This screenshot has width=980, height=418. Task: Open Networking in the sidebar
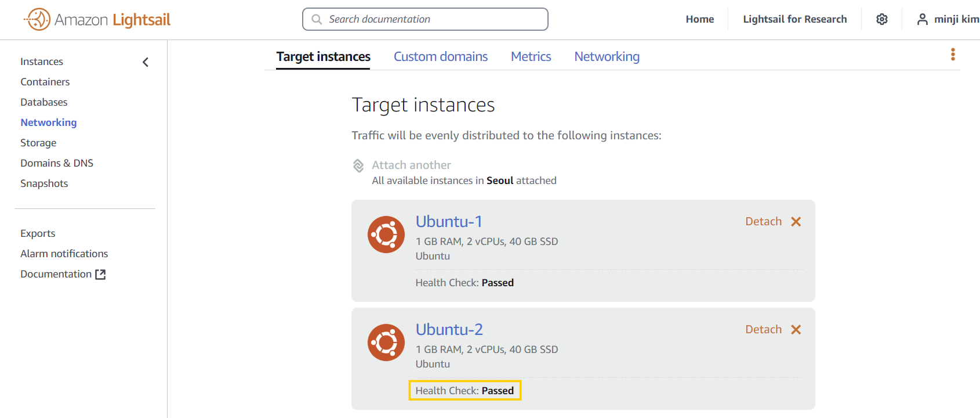point(49,122)
